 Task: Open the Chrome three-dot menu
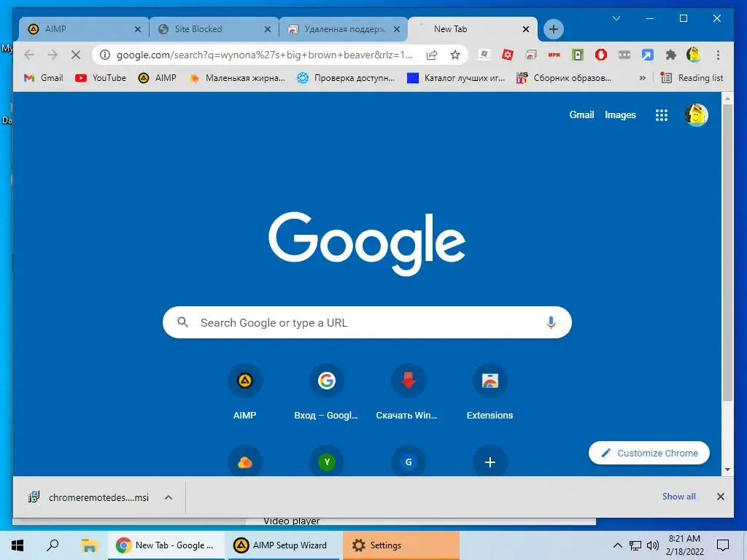718,55
